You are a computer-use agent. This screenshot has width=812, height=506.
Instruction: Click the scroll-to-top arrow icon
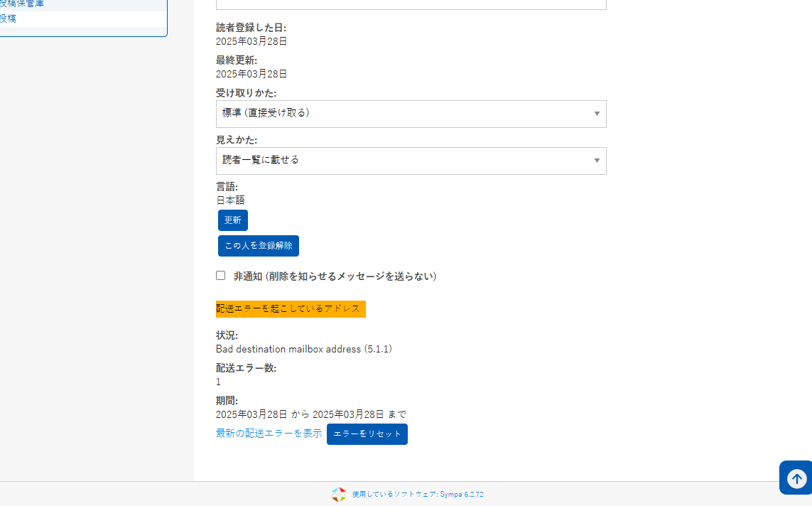(796, 478)
